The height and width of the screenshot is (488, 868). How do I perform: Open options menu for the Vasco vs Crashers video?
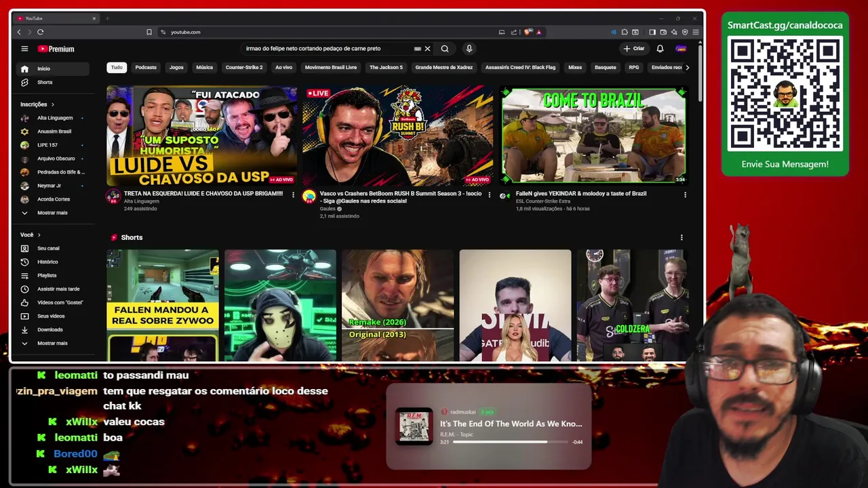click(489, 195)
